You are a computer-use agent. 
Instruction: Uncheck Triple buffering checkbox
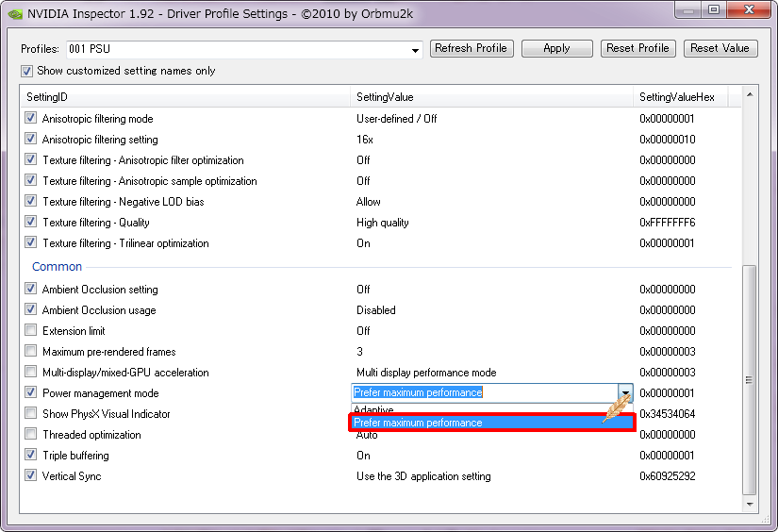(x=31, y=455)
